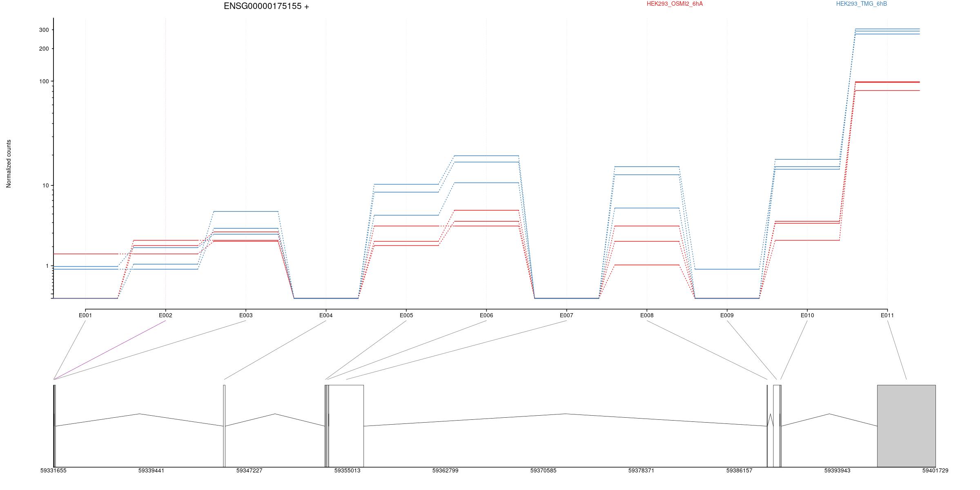Image resolution: width=980 pixels, height=490 pixels.
Task: Click the y-axis tick label 300
Action: pyautogui.click(x=44, y=30)
